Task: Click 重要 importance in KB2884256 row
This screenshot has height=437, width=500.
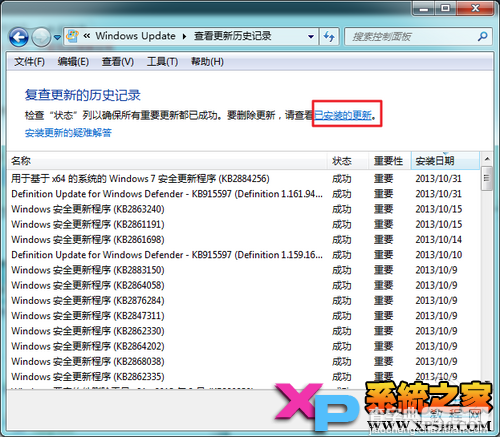Action: click(x=384, y=179)
